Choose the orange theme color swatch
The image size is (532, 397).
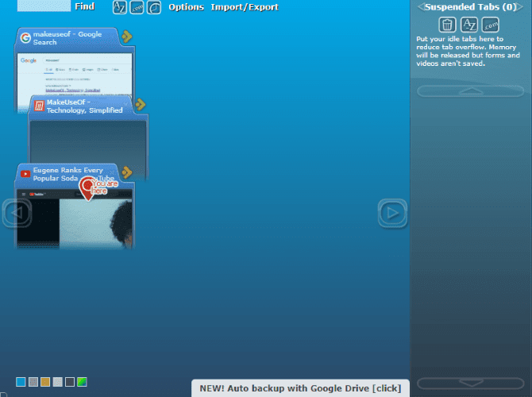click(x=45, y=382)
